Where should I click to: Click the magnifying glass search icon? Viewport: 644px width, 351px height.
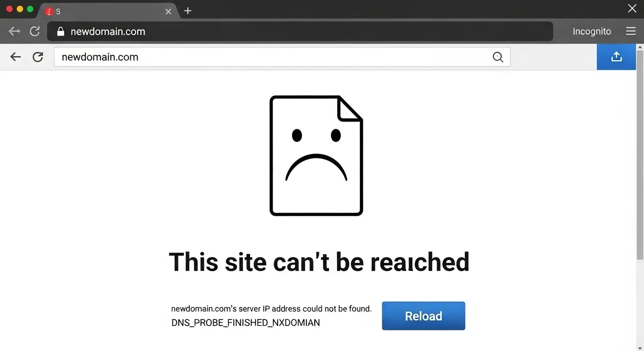[x=498, y=57]
